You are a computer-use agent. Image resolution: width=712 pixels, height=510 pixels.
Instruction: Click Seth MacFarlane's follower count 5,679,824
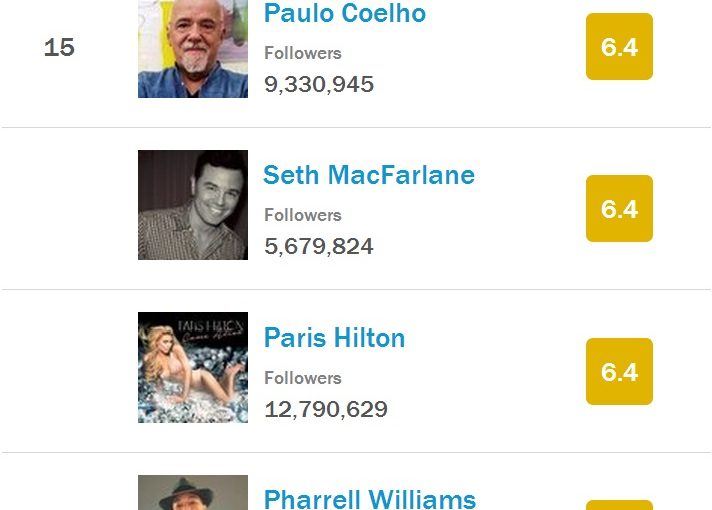coord(319,246)
